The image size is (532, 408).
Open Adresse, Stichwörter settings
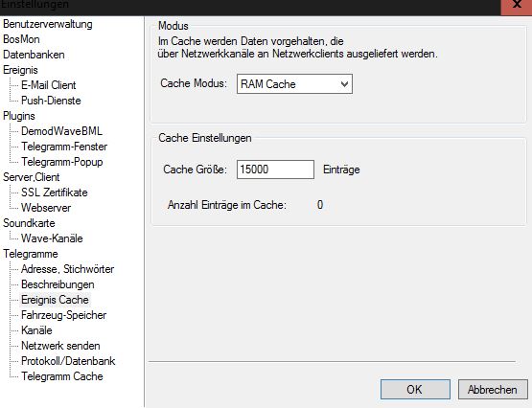[x=67, y=269]
